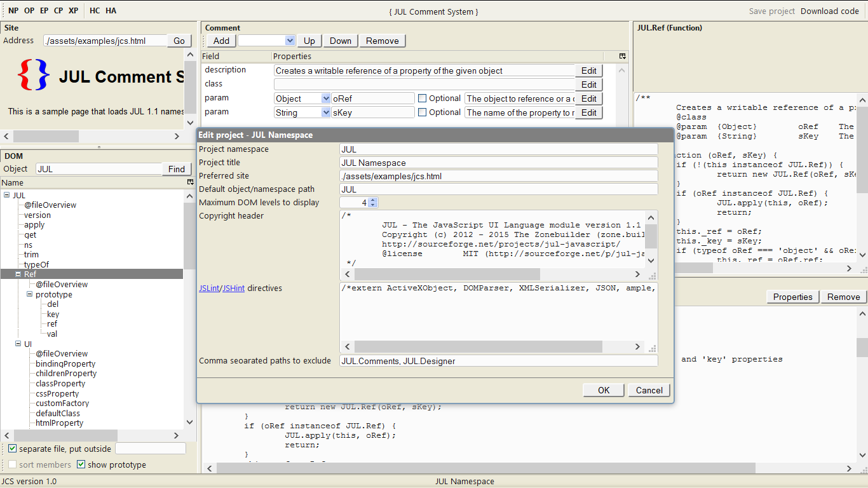Open the JSLint link in the dialog
Image resolution: width=868 pixels, height=488 pixels.
pyautogui.click(x=209, y=288)
